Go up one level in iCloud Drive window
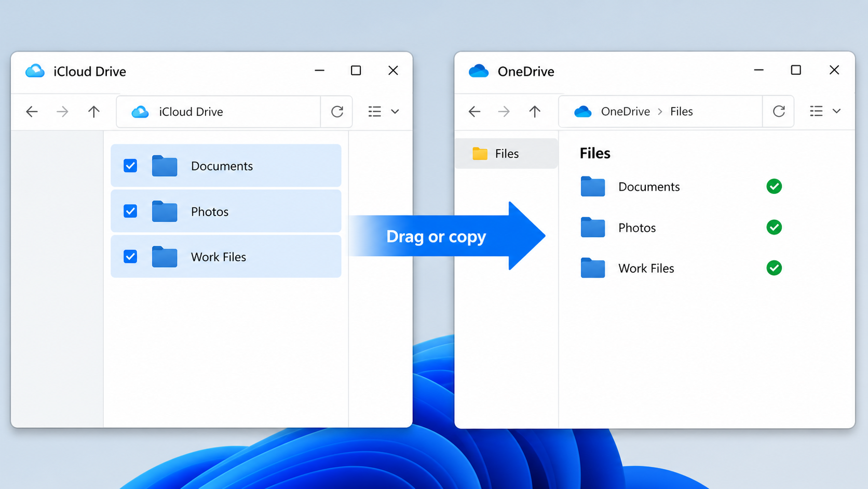This screenshot has width=868, height=489. 93,111
